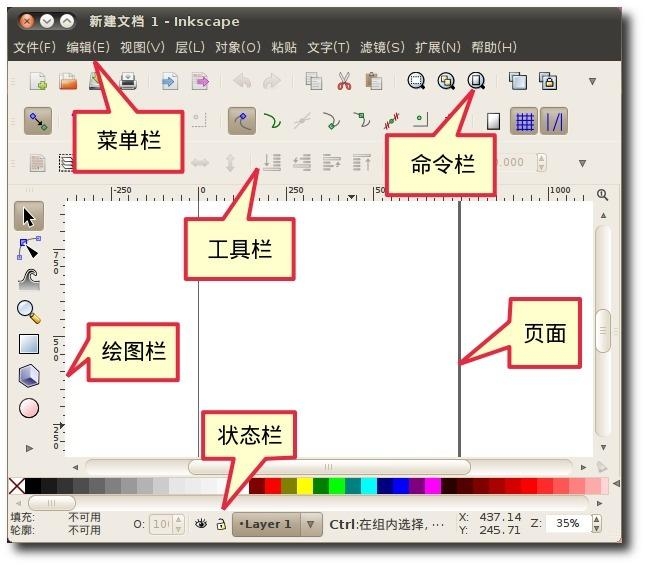The width and height of the screenshot is (645, 566).
Task: Toggle layer visibility eye icon
Action: tap(201, 523)
